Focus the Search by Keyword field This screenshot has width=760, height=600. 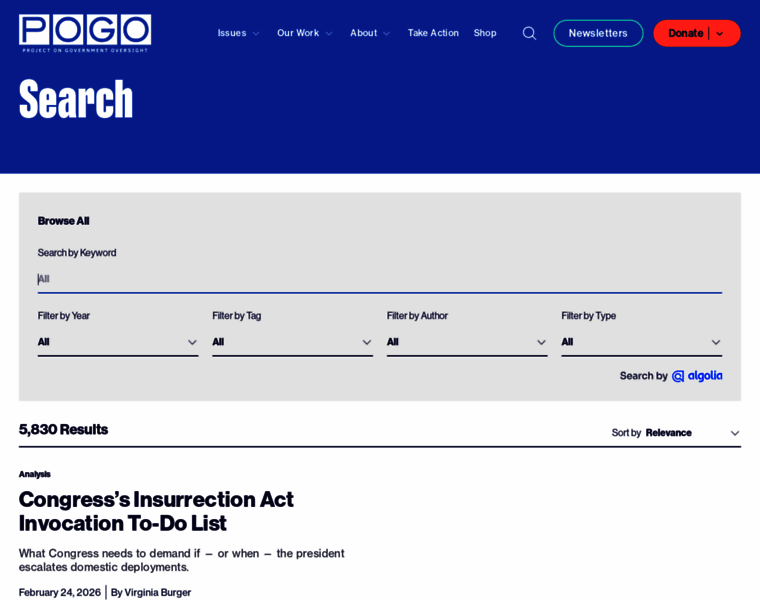click(x=379, y=279)
